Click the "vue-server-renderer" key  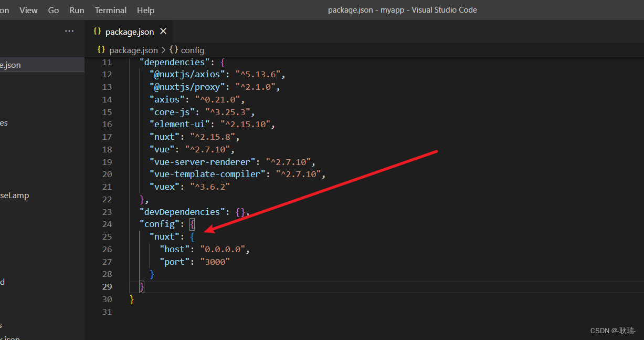point(203,162)
